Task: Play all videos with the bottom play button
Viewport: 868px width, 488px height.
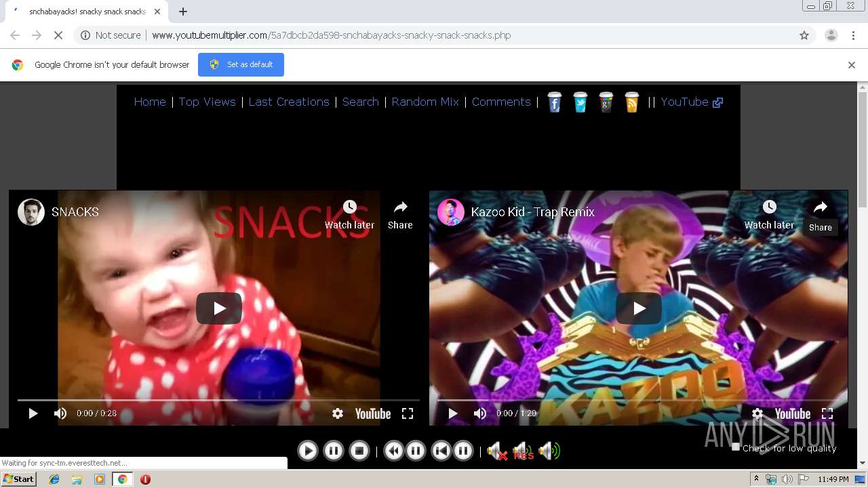Action: coord(307,451)
